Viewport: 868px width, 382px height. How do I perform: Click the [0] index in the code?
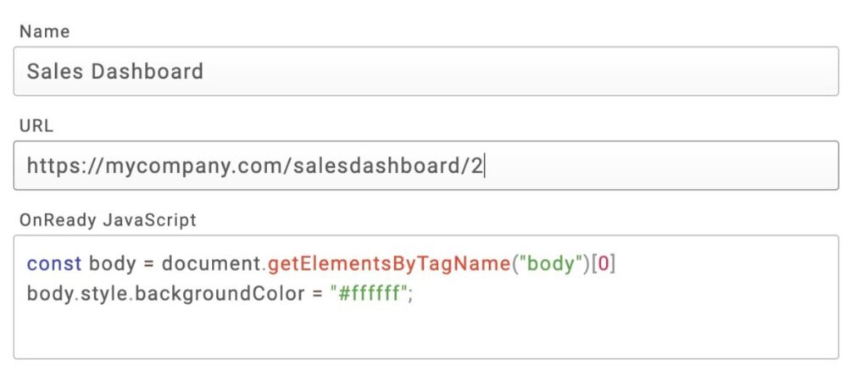[x=603, y=263]
